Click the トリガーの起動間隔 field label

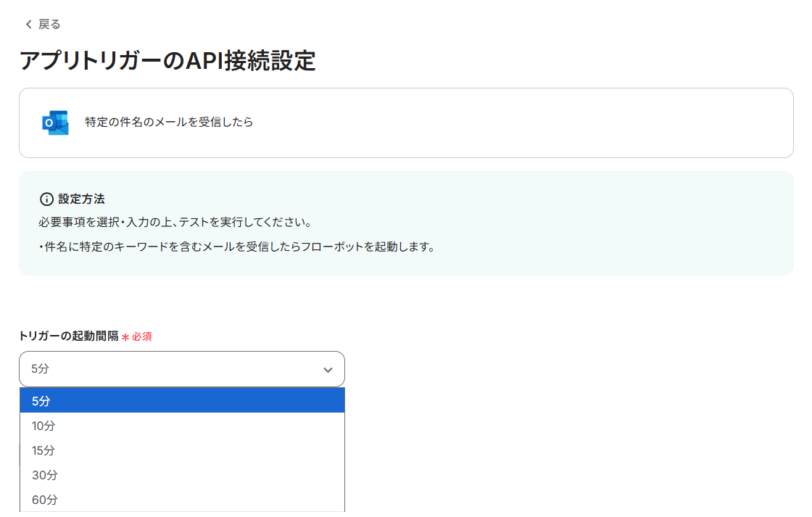[x=69, y=336]
